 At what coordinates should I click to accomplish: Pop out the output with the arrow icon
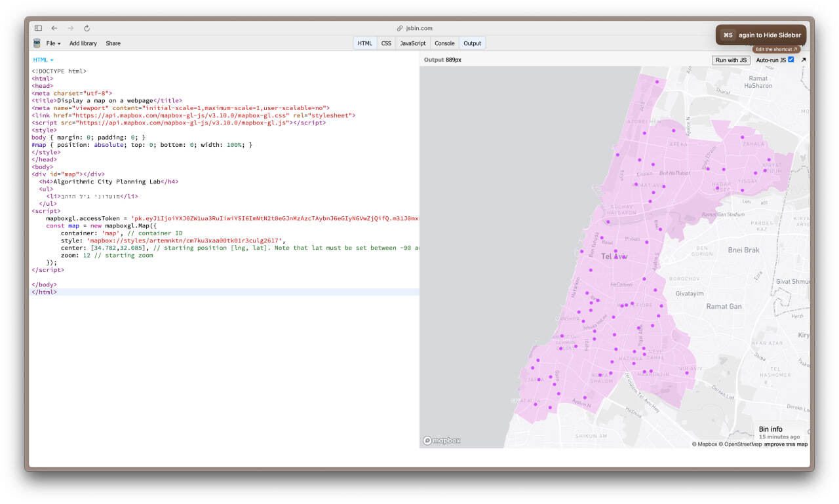pos(804,60)
